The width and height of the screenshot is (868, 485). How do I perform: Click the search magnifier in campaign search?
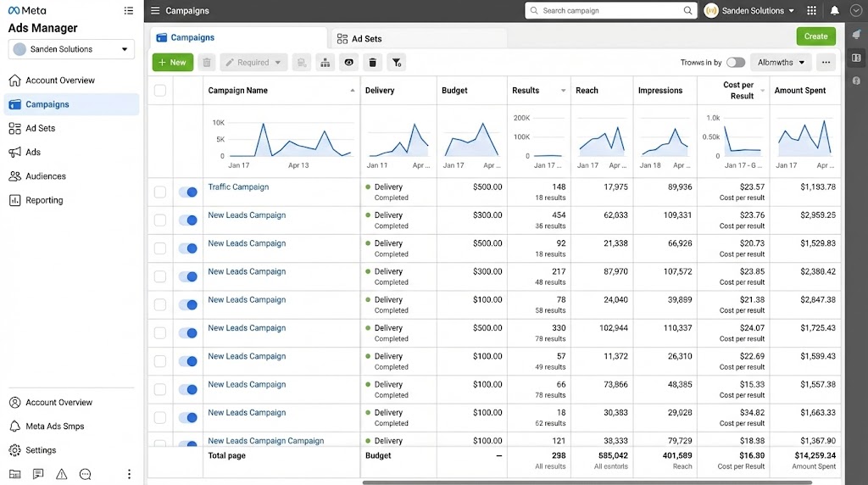687,10
